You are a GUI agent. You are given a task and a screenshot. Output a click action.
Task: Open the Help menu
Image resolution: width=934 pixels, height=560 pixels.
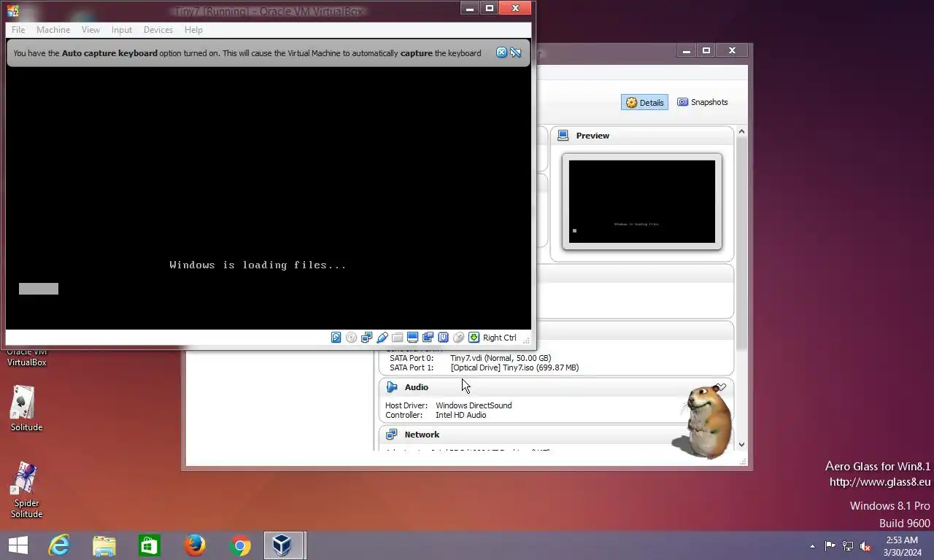tap(193, 30)
